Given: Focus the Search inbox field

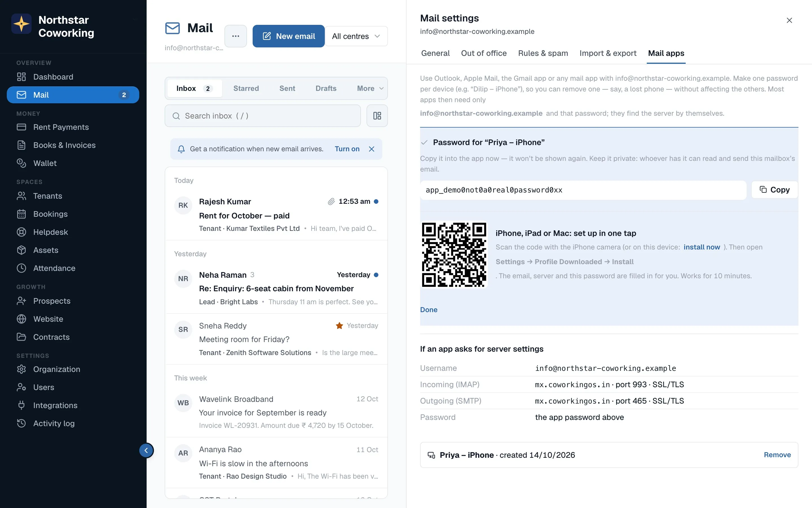Looking at the screenshot, I should click(263, 116).
